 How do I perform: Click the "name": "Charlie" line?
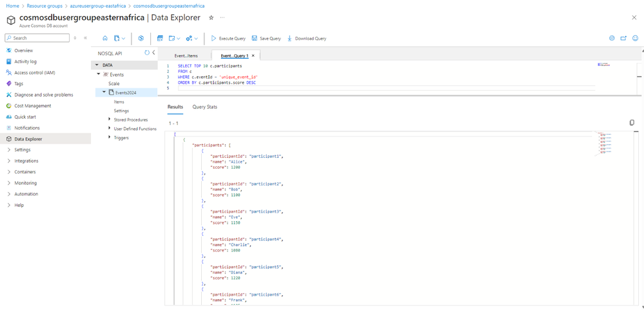(x=230, y=245)
